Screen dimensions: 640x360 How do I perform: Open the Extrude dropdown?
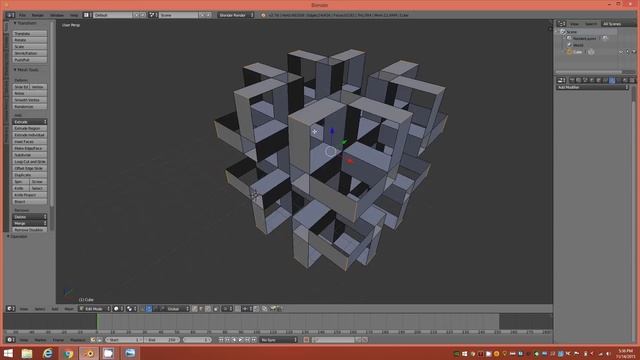point(30,122)
